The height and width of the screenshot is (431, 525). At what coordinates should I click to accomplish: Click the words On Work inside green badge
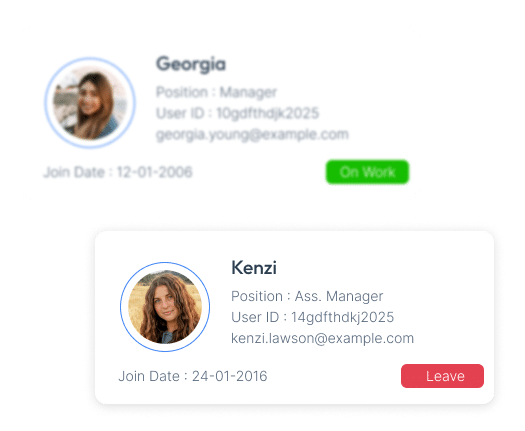[368, 172]
